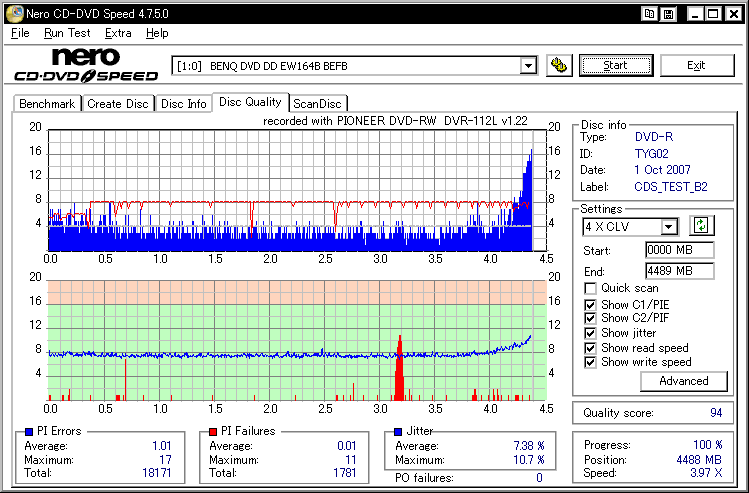Click the PIE upper graph area

click(297, 190)
